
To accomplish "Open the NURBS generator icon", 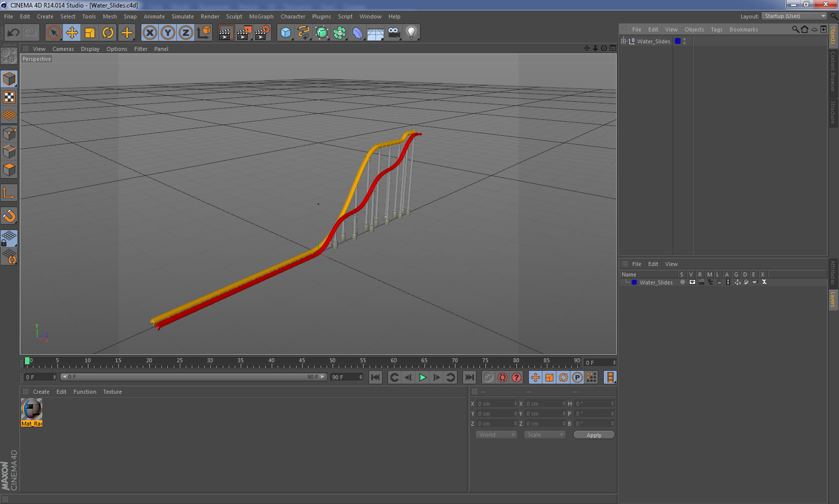I will click(x=322, y=33).
